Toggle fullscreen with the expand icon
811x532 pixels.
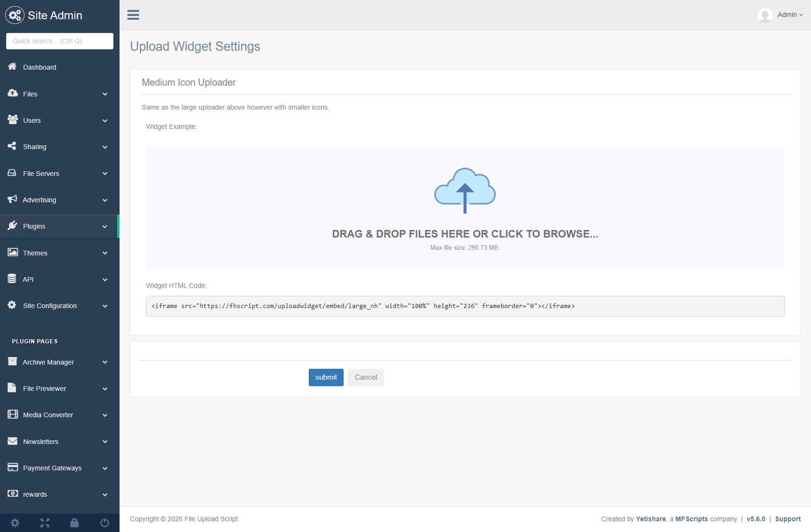coord(45,523)
